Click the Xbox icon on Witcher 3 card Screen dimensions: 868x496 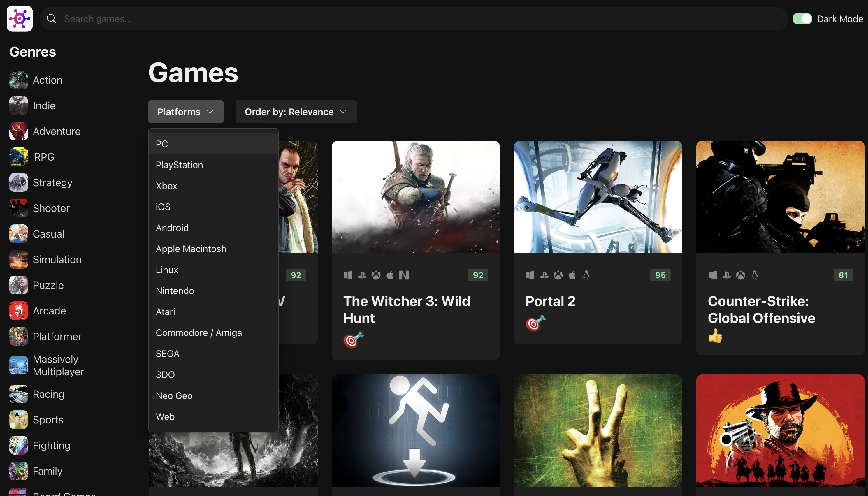pyautogui.click(x=376, y=275)
